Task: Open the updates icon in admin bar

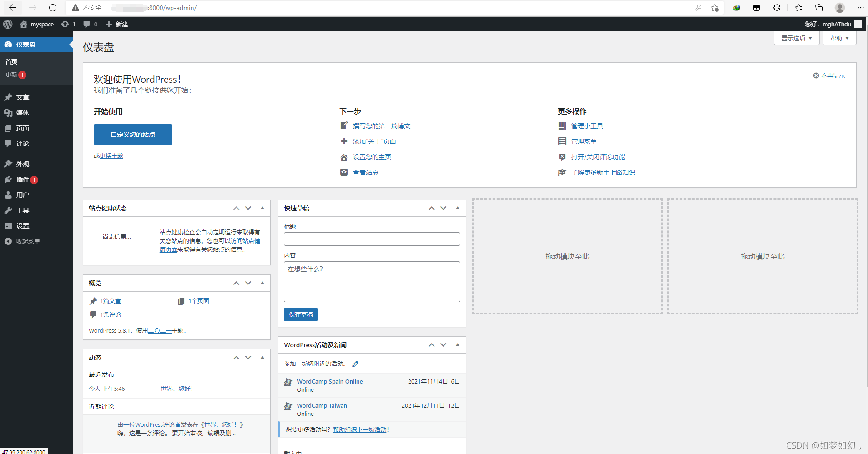Action: click(65, 24)
